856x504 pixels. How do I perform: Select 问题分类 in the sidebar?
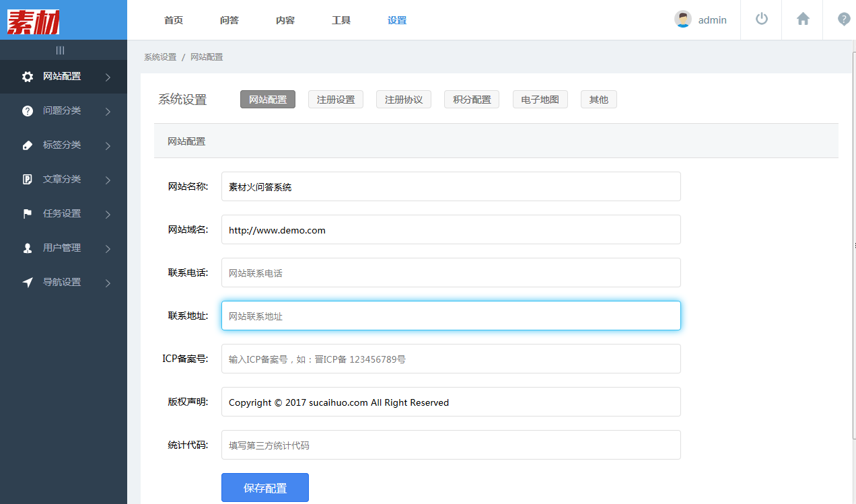tap(62, 111)
